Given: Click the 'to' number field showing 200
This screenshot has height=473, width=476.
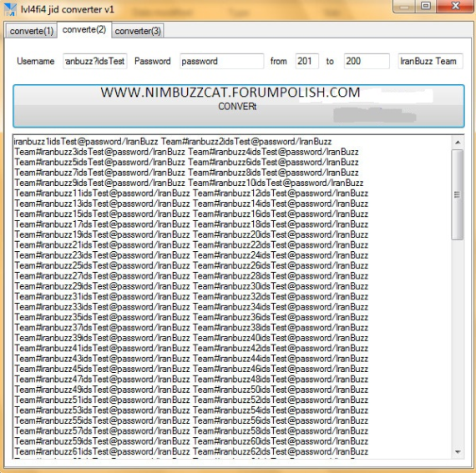Looking at the screenshot, I should click(x=367, y=61).
